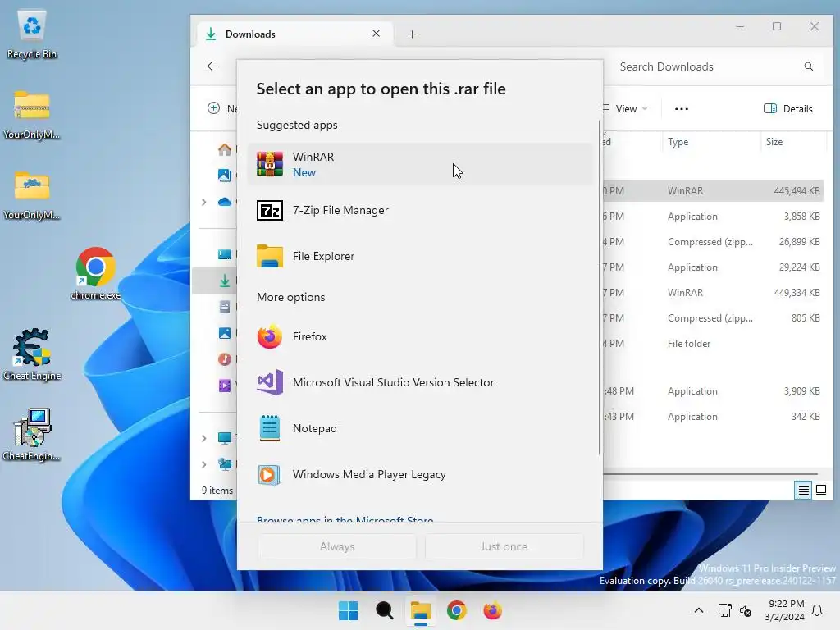Click the Always button
This screenshot has height=630, width=840.
pos(337,546)
